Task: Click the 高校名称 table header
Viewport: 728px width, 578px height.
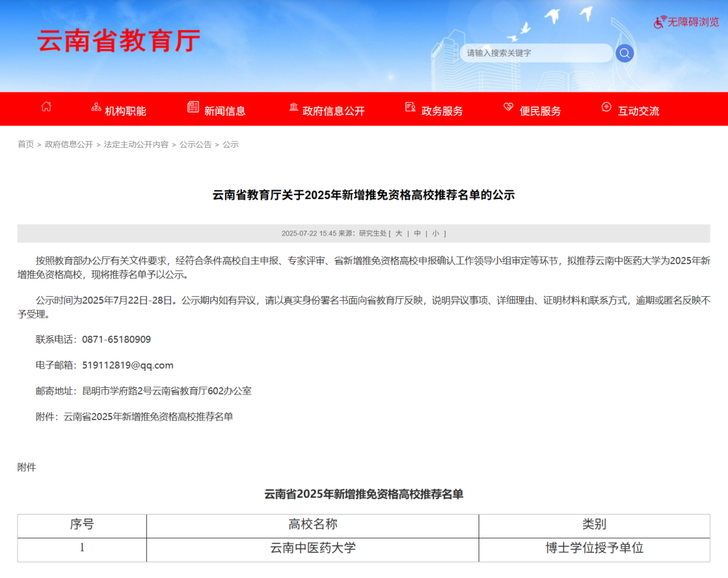Action: [313, 525]
